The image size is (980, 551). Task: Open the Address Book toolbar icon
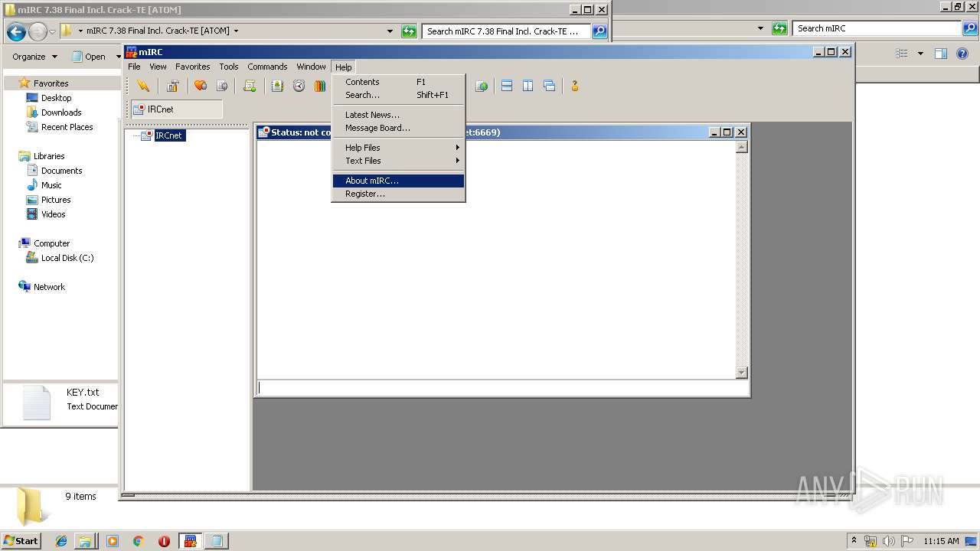click(x=277, y=86)
